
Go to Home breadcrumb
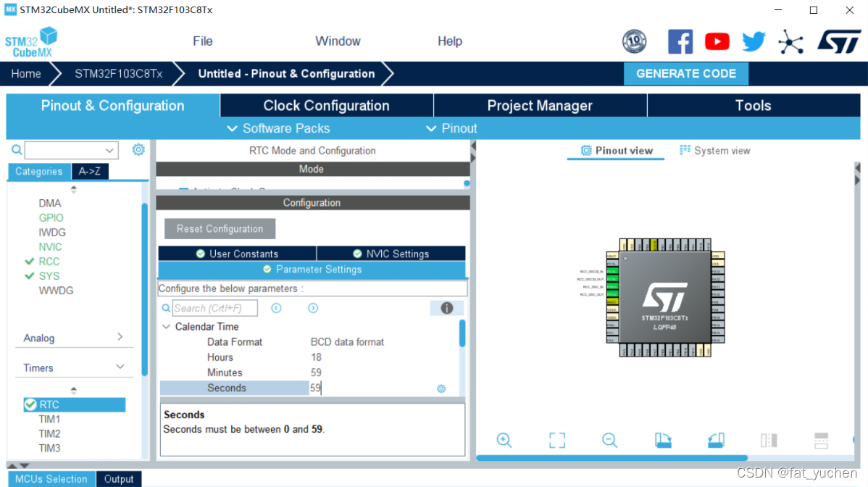click(26, 74)
